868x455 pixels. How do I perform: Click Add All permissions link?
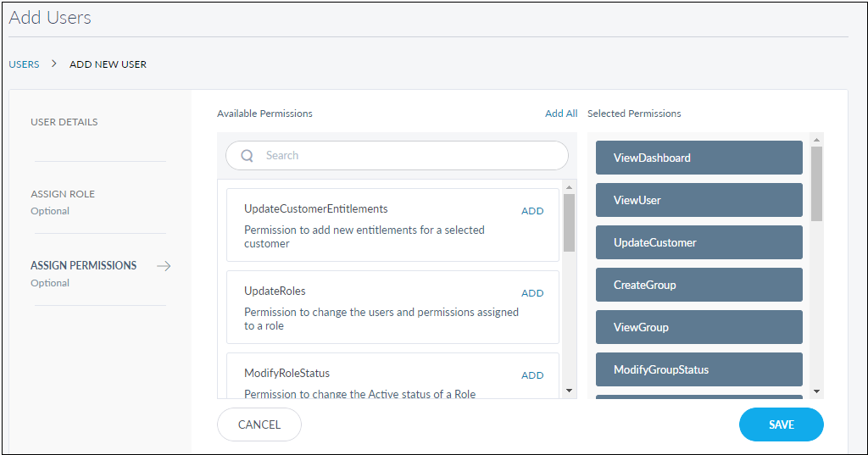(x=561, y=114)
